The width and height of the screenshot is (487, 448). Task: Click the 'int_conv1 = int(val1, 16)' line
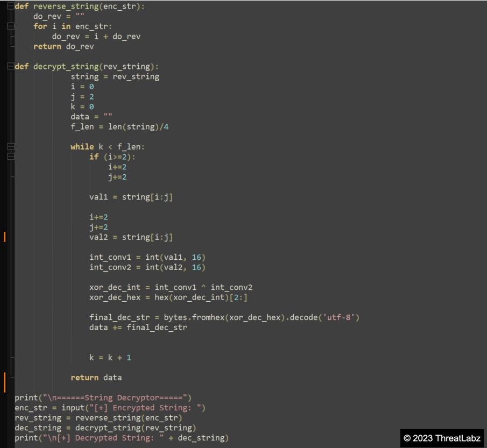[x=147, y=257]
